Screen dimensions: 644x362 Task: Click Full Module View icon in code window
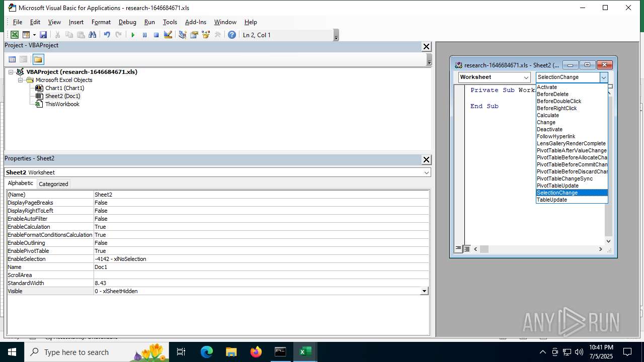click(466, 249)
